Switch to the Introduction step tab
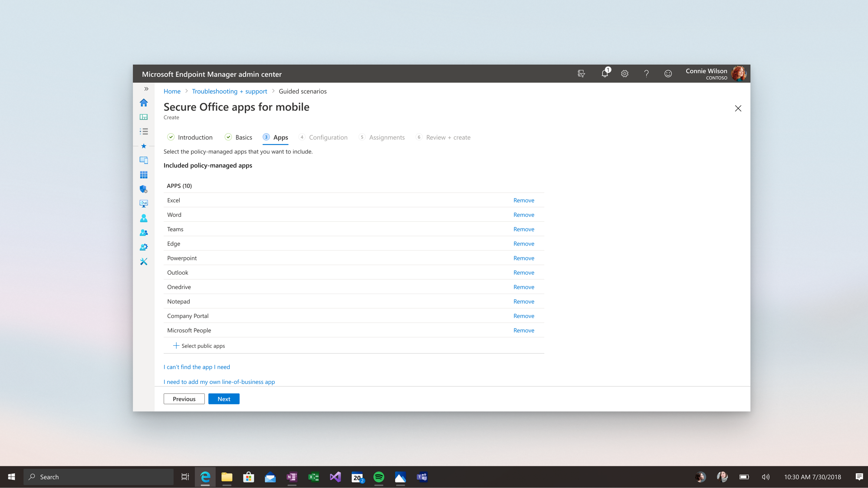868x488 pixels. [190, 138]
